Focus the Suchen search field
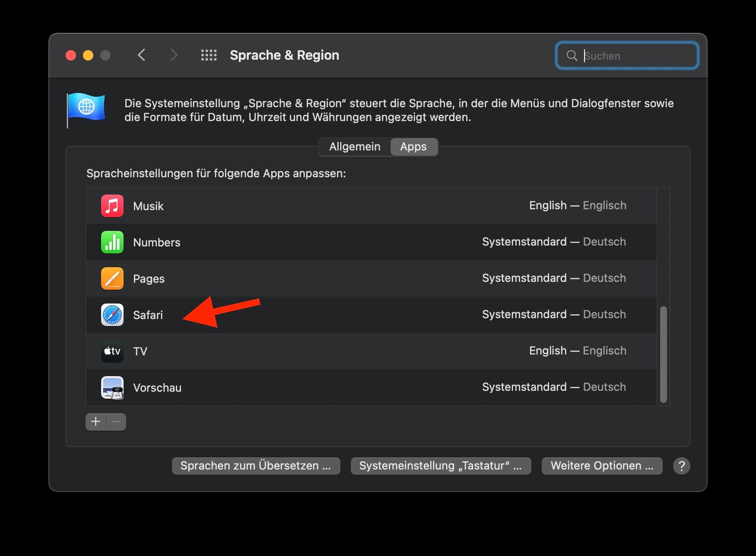 (x=627, y=55)
